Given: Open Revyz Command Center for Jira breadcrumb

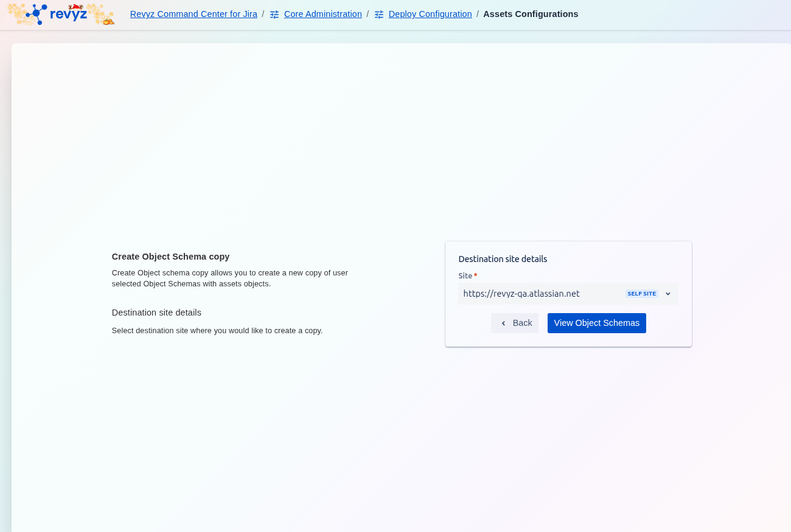Looking at the screenshot, I should (x=193, y=14).
